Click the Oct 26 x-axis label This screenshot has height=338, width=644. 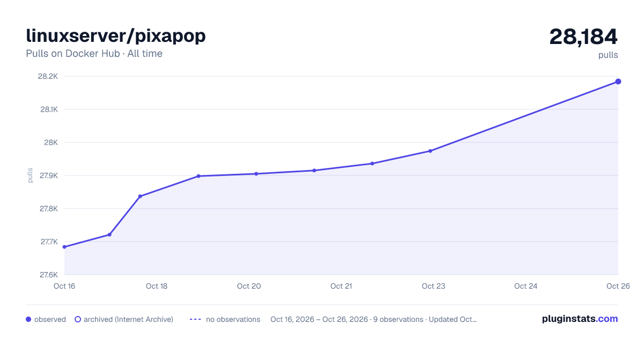point(618,286)
